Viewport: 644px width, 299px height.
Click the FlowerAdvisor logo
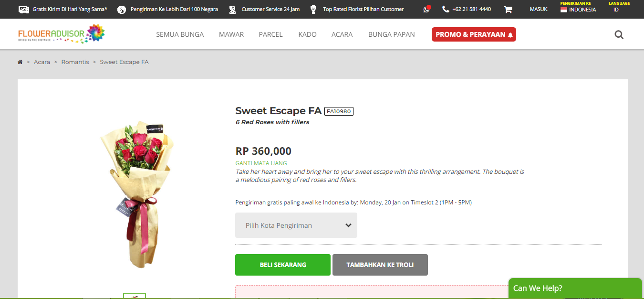click(x=61, y=34)
